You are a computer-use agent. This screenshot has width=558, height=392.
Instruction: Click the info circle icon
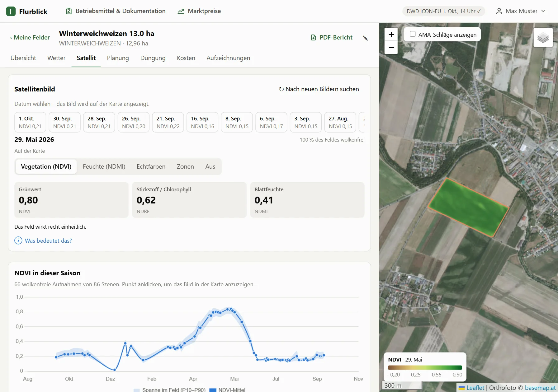18,240
